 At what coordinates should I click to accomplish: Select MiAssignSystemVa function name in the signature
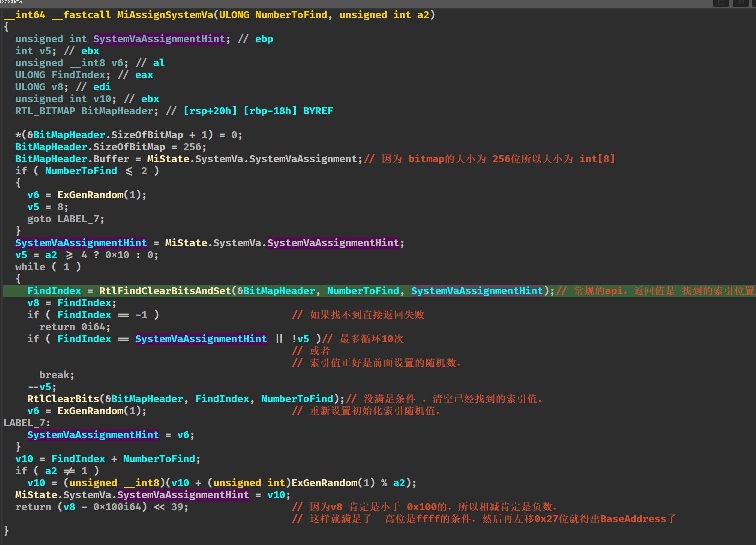[x=165, y=15]
